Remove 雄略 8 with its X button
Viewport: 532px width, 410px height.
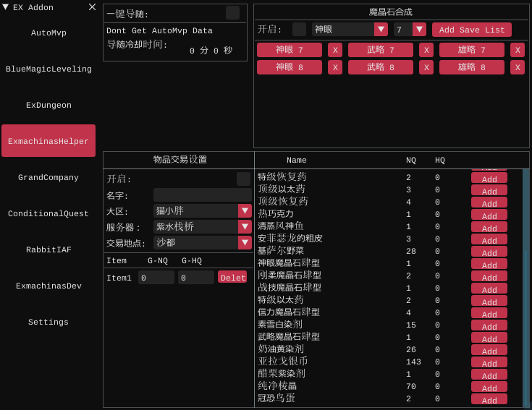(x=518, y=67)
